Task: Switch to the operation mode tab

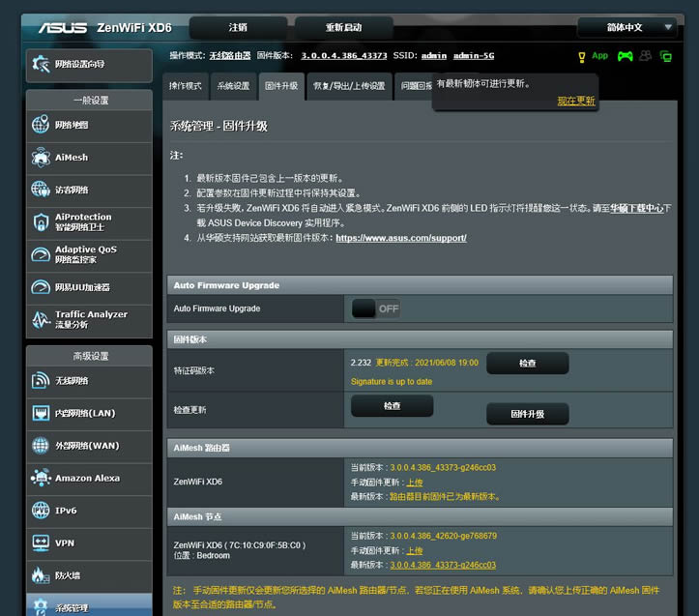Action: 185,86
